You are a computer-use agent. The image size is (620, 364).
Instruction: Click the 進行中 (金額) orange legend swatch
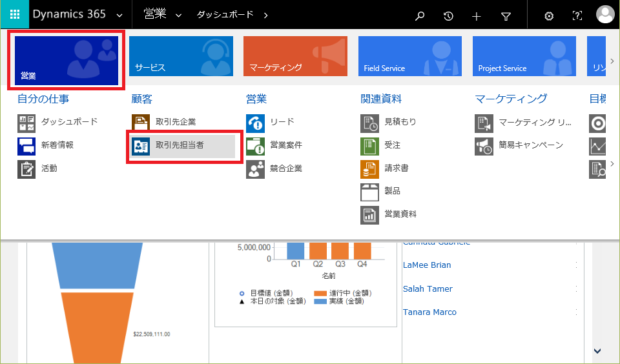pyautogui.click(x=320, y=294)
